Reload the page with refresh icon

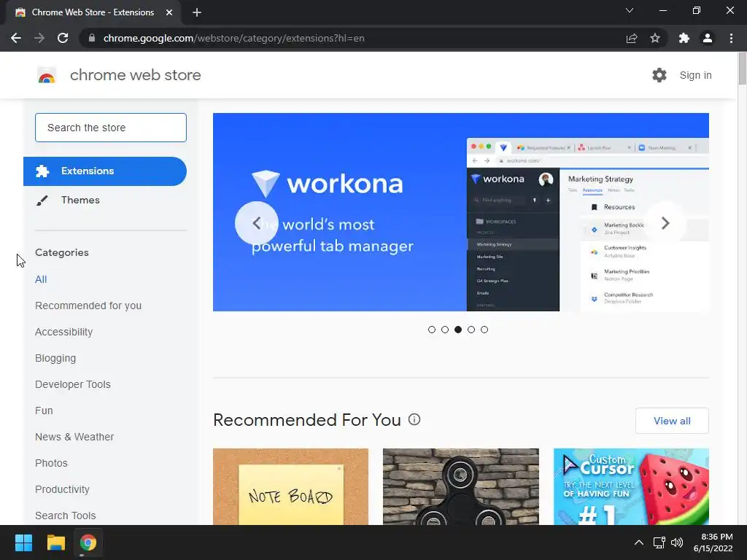coord(63,38)
